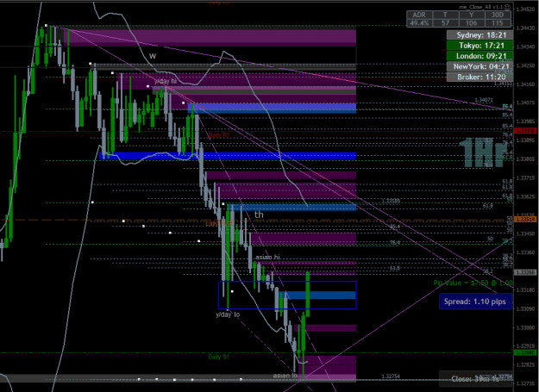The width and height of the screenshot is (539, 392).
Task: Click the London: 09:21 session clock
Action: pyautogui.click(x=479, y=56)
